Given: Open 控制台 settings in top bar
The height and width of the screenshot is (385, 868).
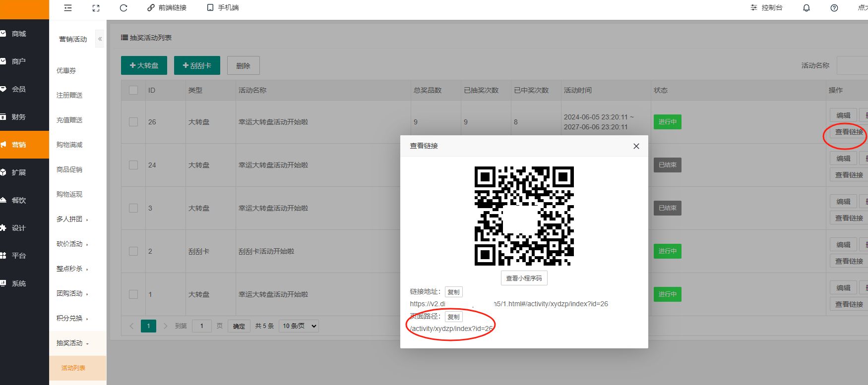Looking at the screenshot, I should (766, 8).
